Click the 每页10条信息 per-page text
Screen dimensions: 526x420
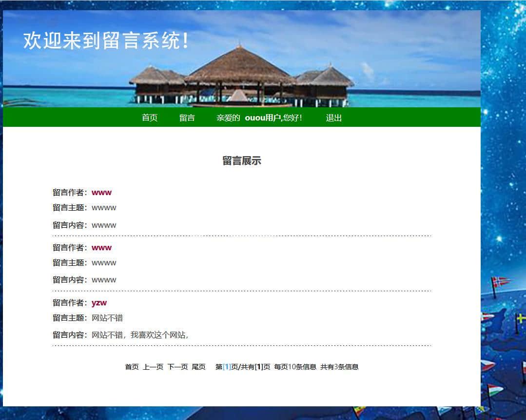(x=295, y=367)
